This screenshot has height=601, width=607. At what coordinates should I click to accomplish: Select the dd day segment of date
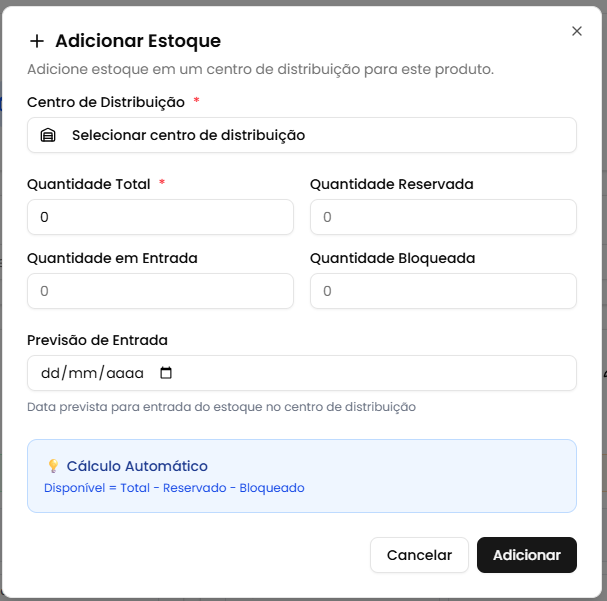click(x=50, y=373)
